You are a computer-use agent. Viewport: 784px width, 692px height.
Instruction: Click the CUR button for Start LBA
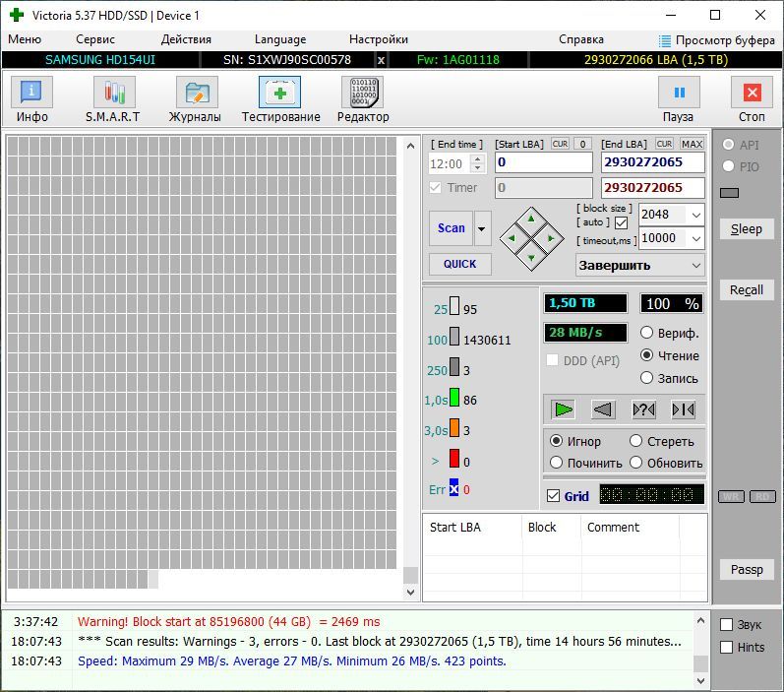(x=560, y=144)
